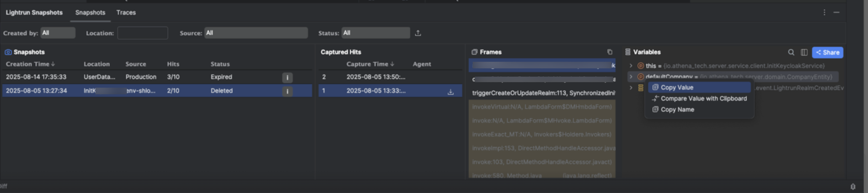Click the info icon on the Deleted snapshot row

pos(287,91)
